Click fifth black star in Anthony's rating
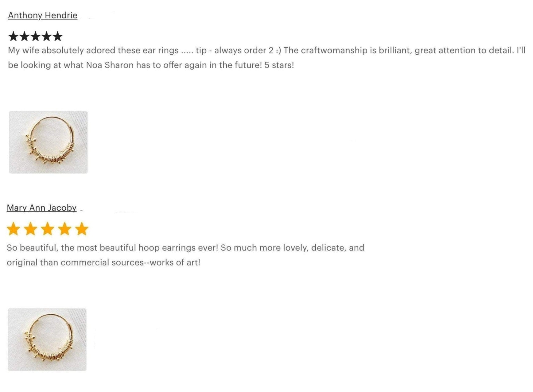This screenshot has width=533, height=392. pos(58,37)
